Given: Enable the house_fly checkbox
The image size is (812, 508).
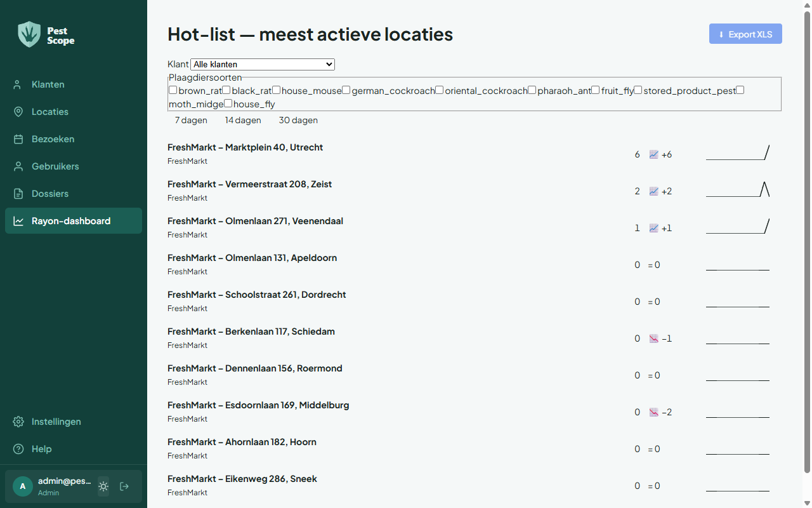Looking at the screenshot, I should click(x=228, y=104).
